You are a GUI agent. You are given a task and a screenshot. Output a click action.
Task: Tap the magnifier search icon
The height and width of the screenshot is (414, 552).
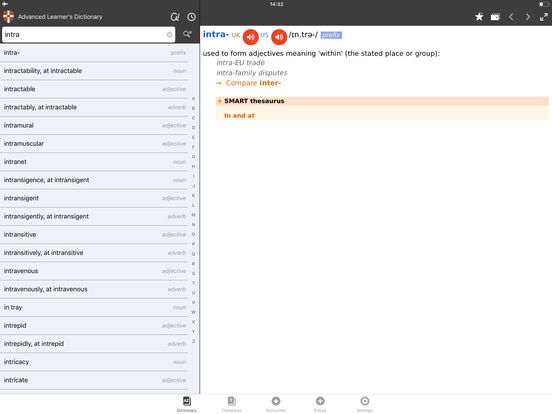click(x=187, y=34)
